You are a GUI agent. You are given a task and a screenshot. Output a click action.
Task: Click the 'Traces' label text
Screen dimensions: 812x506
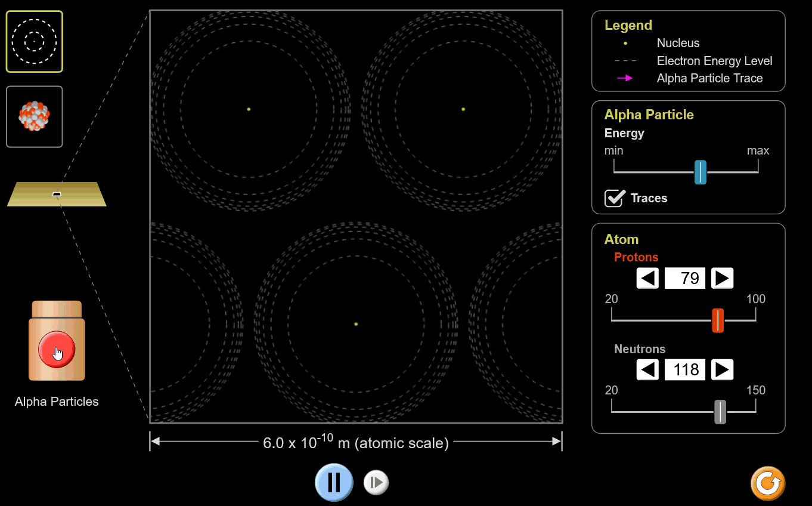(649, 198)
